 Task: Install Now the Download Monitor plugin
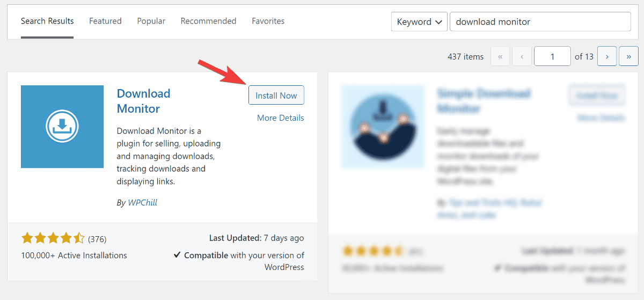tap(276, 95)
